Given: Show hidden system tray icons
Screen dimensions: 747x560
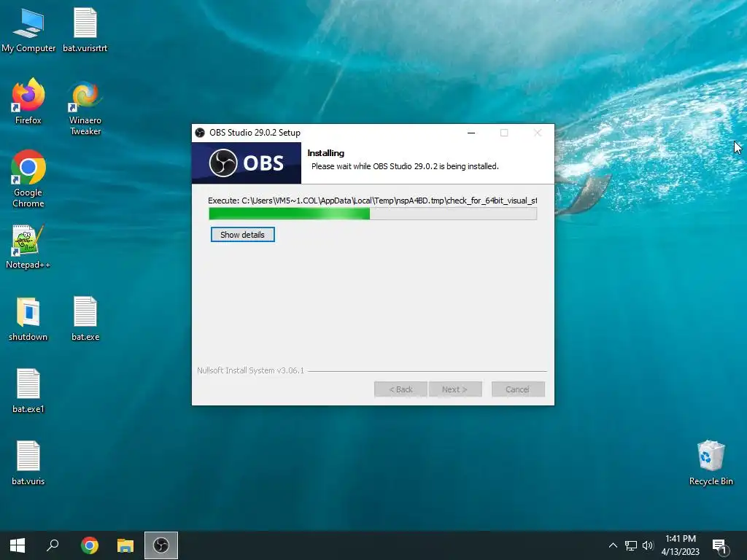Looking at the screenshot, I should (x=613, y=545).
